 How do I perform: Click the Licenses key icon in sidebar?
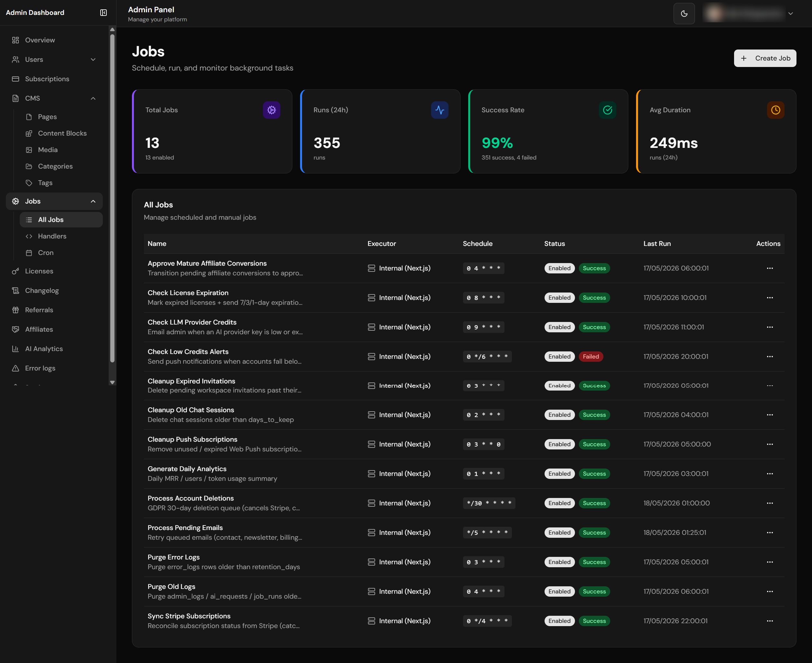pos(15,271)
